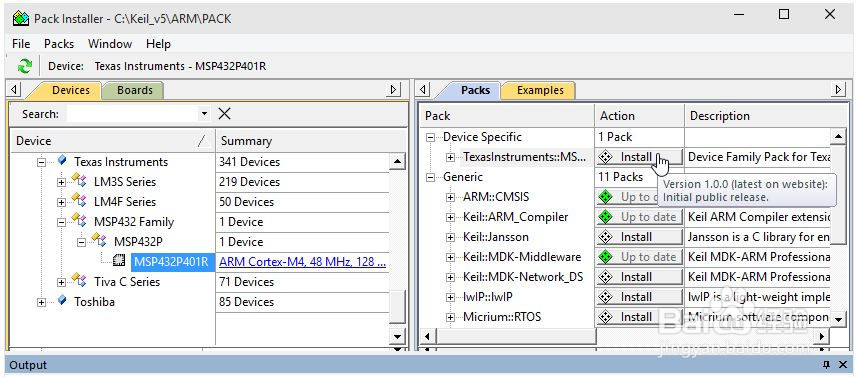Expand the Keil::ARM_Compiler pack
Viewport: 857px width, 377px height.
450,217
